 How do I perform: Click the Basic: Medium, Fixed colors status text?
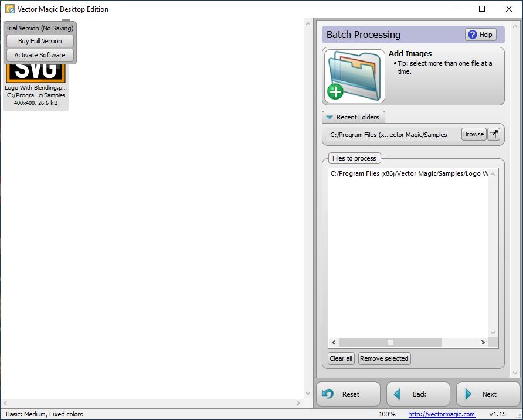click(x=45, y=414)
